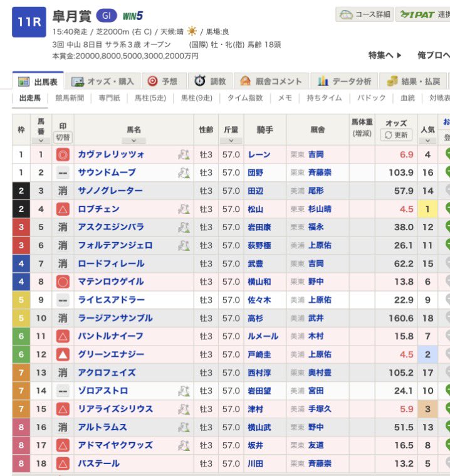Click the 切替 mark switch button
Viewport: 450px width, 476px height.
point(63,137)
